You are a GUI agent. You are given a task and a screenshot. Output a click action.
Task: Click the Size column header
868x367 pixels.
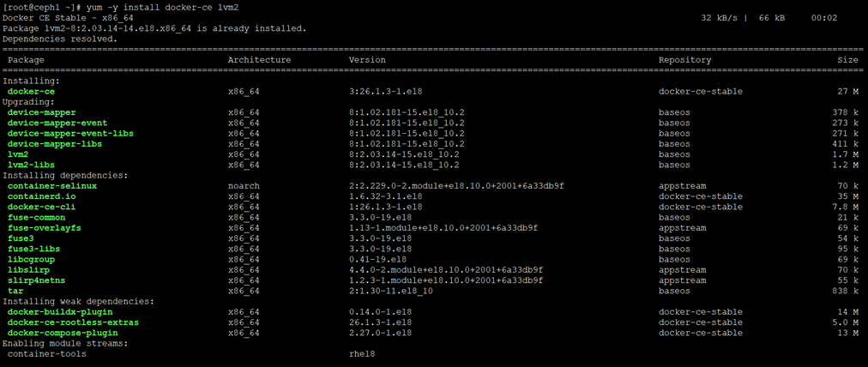coord(847,60)
